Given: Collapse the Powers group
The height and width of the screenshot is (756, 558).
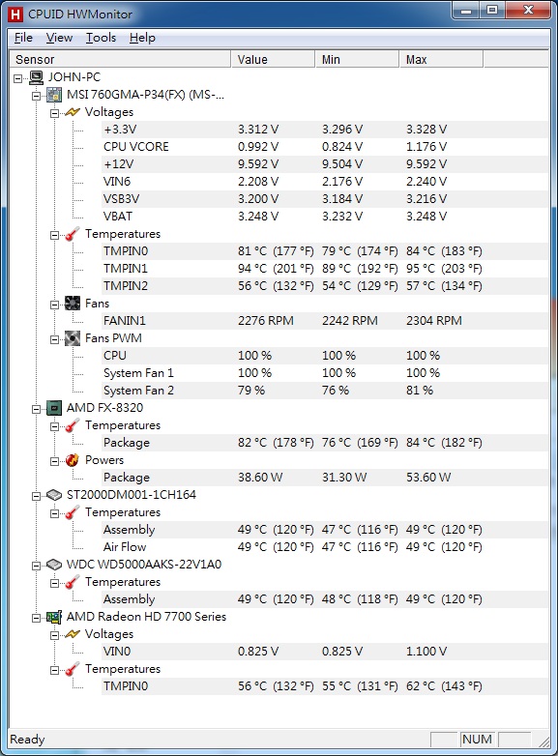Looking at the screenshot, I should 54,461.
